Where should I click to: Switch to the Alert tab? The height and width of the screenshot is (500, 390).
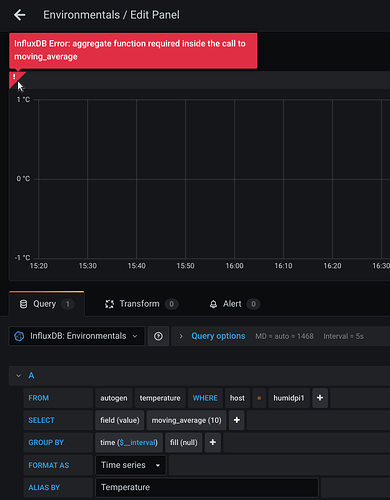[235, 304]
